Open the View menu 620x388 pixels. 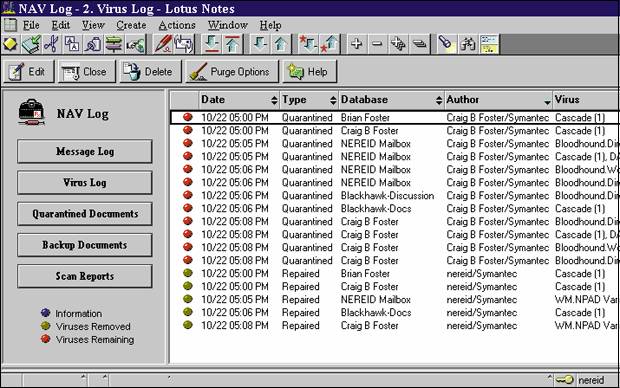coord(93,25)
